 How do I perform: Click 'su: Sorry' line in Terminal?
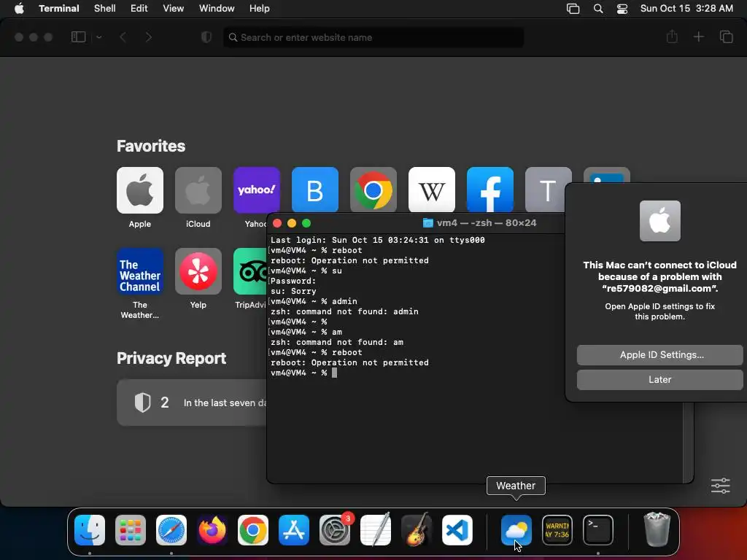pyautogui.click(x=293, y=291)
